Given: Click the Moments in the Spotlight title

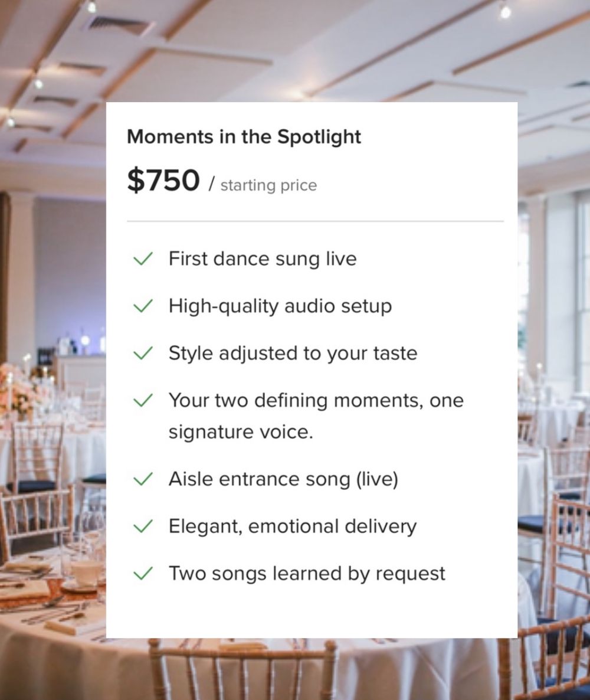Looking at the screenshot, I should point(244,137).
